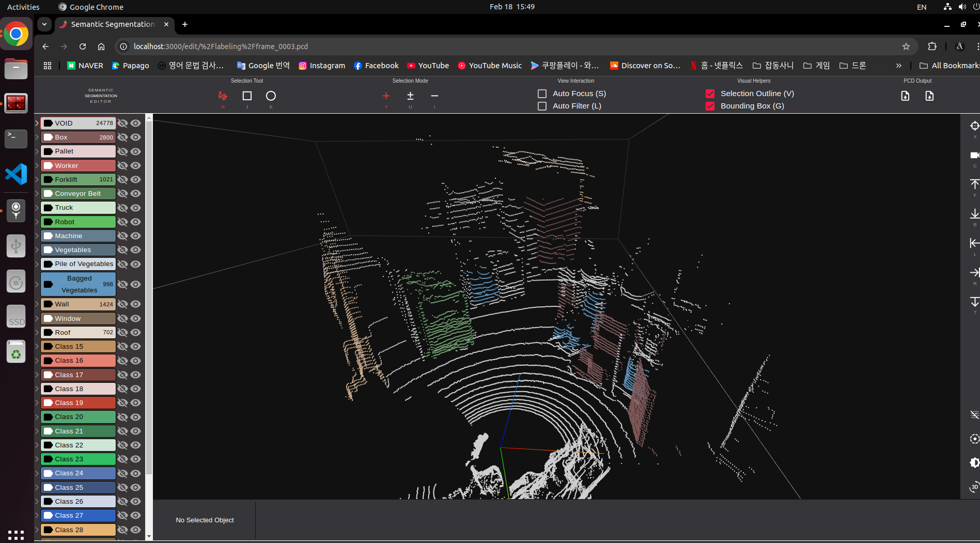Select the rectangle selection tool
Screen dimensions: 980x543
pyautogui.click(x=247, y=96)
